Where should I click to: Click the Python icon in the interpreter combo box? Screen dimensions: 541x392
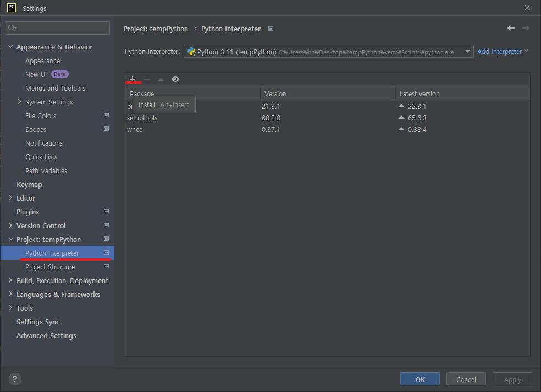click(x=191, y=52)
